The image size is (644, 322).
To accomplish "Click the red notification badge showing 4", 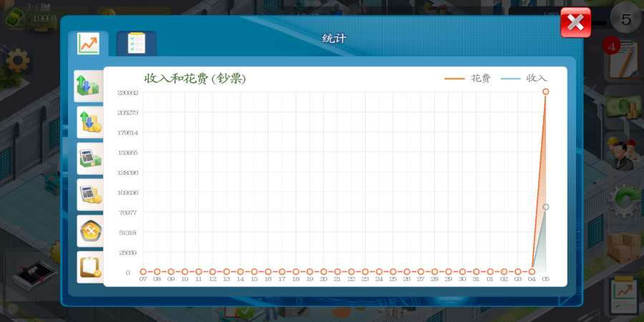I will [x=612, y=46].
